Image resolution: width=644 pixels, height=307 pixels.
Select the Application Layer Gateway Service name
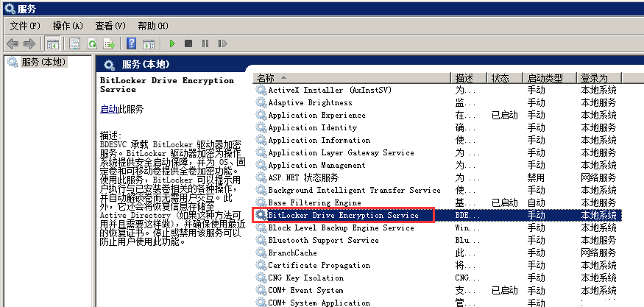click(x=341, y=153)
